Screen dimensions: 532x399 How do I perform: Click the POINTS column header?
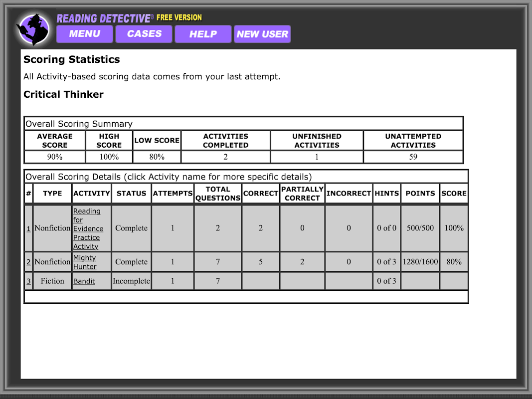(420, 194)
